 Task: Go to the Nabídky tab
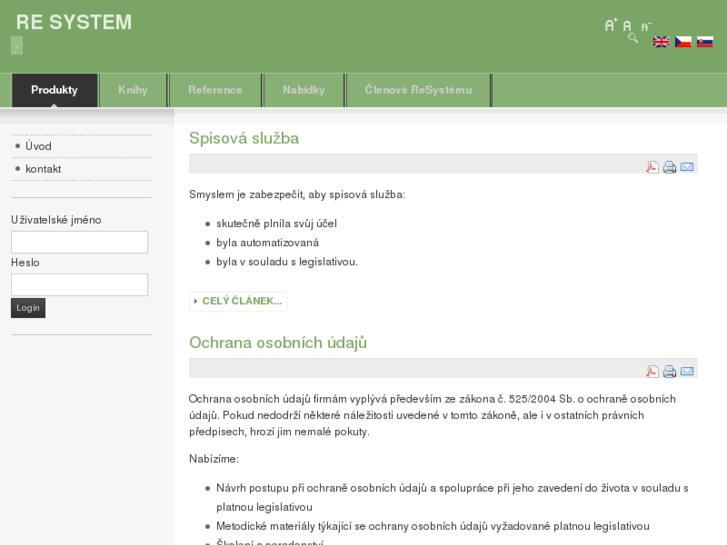(x=304, y=90)
